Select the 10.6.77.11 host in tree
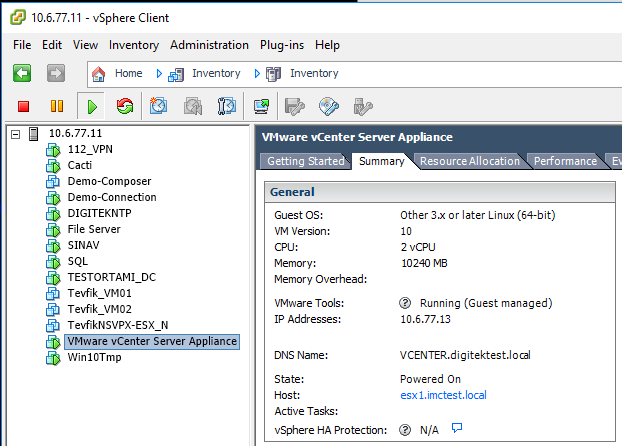Screen dimensions: 622x446 75,133
